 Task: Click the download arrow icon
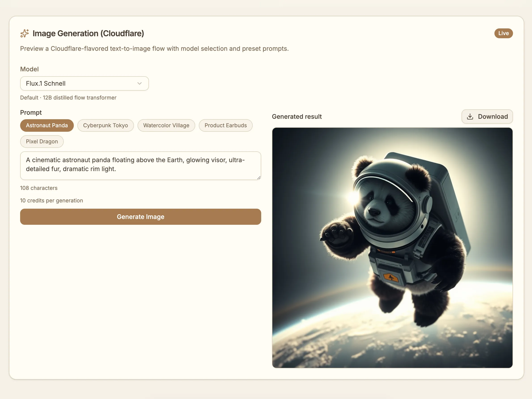(470, 117)
